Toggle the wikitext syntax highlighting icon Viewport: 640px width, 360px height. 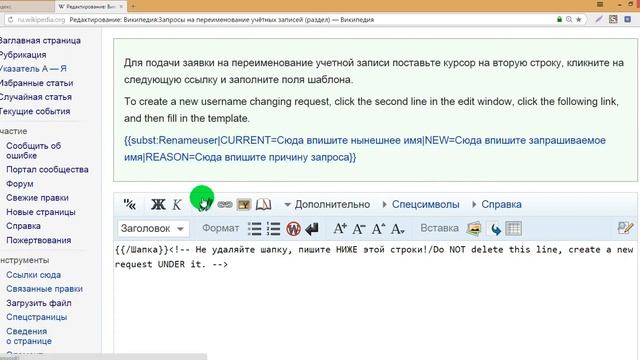[x=130, y=204]
